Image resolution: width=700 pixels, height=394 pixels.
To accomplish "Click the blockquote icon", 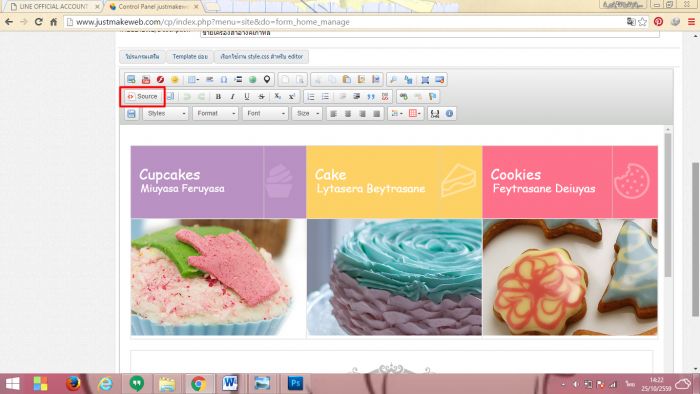I will click(371, 96).
